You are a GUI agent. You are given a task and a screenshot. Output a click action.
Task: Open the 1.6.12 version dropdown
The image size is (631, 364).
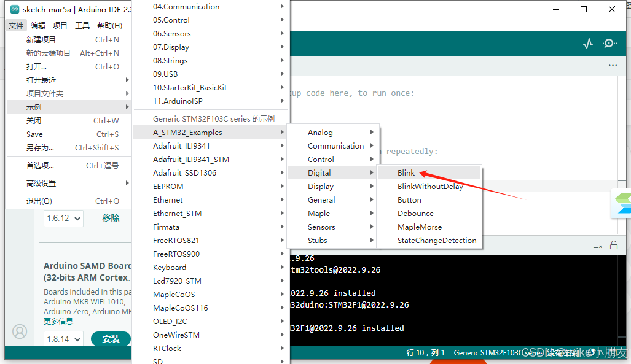click(x=63, y=218)
